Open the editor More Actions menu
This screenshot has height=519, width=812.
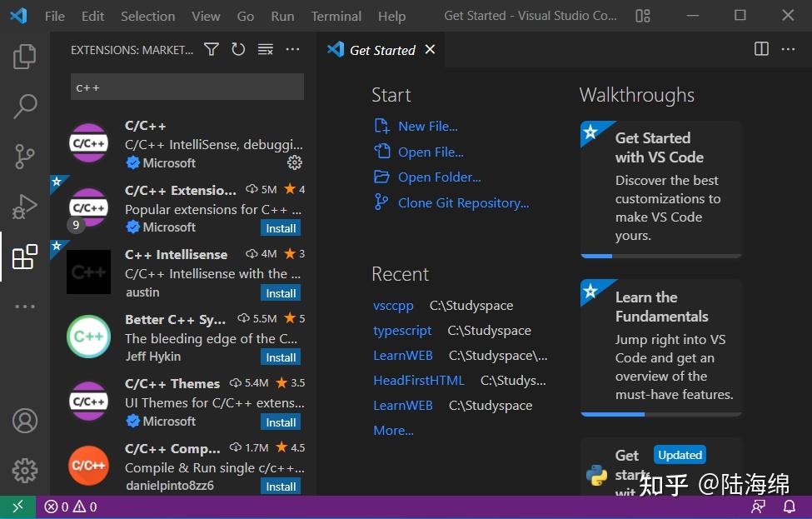[788, 49]
